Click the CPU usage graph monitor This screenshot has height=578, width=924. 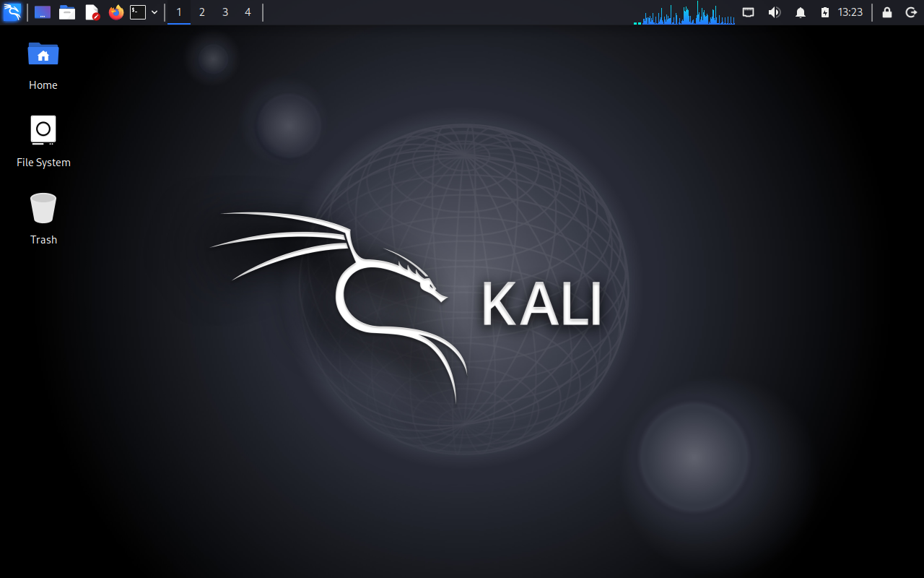pyautogui.click(x=684, y=12)
